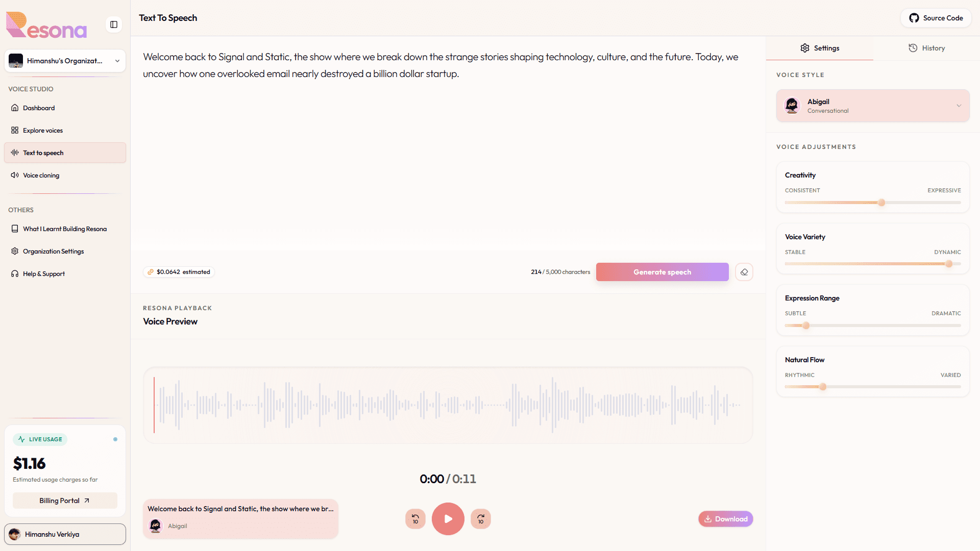The height and width of the screenshot is (551, 980).
Task: Switch to the Settings tab
Action: [820, 48]
